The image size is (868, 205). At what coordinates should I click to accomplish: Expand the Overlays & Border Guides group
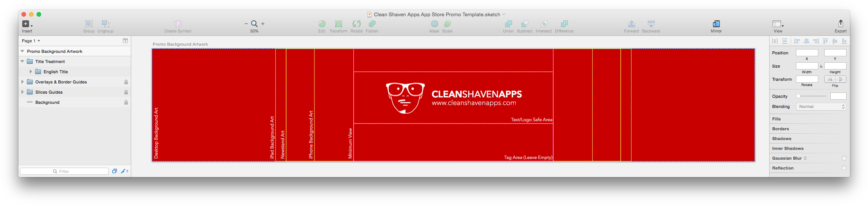click(23, 82)
